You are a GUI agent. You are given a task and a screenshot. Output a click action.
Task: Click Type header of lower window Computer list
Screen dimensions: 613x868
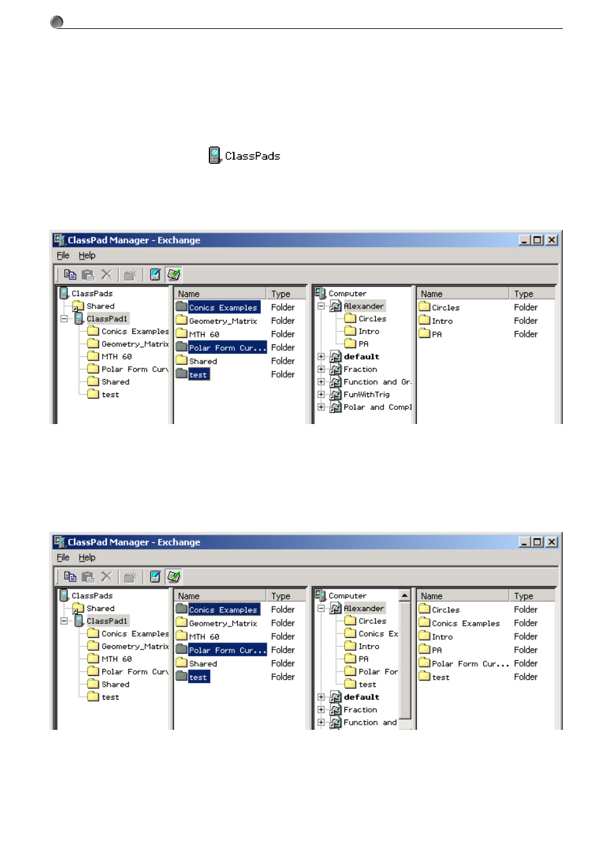pyautogui.click(x=532, y=596)
